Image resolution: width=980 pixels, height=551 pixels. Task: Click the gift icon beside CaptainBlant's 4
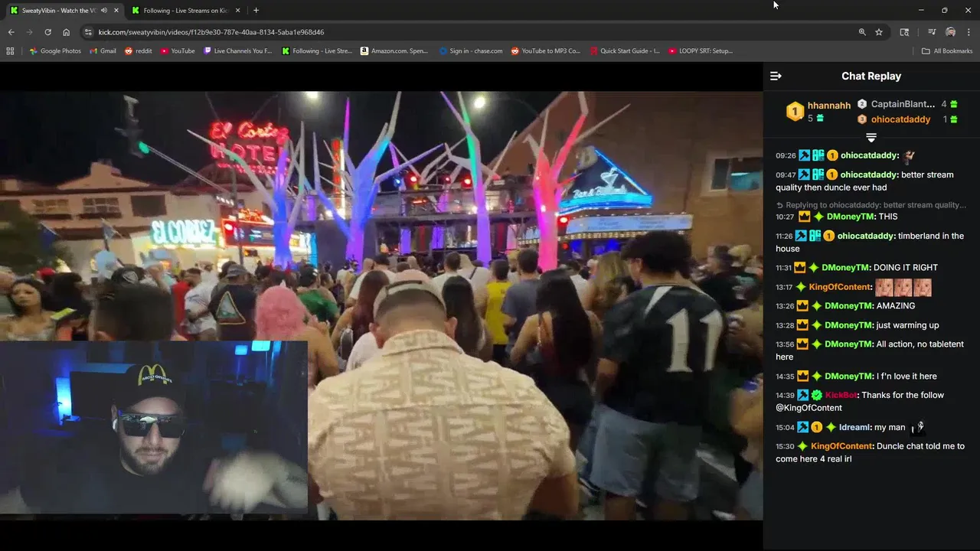coord(953,104)
